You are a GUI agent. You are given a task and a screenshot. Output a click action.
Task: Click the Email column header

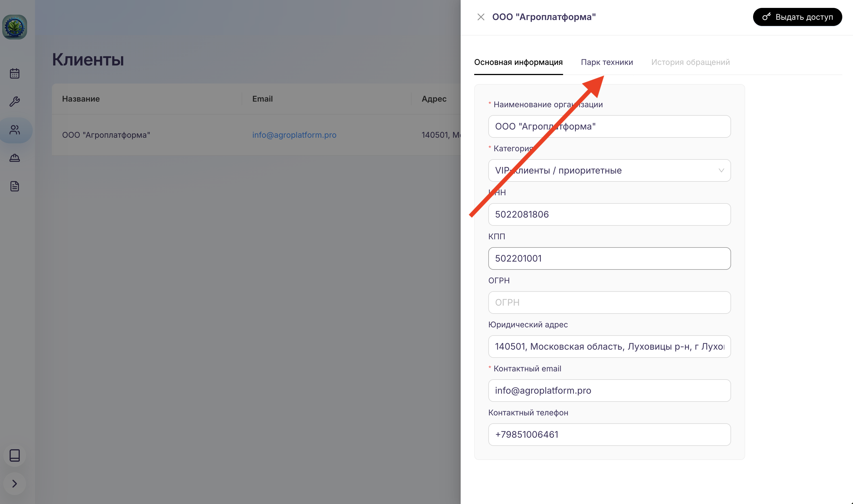263,99
